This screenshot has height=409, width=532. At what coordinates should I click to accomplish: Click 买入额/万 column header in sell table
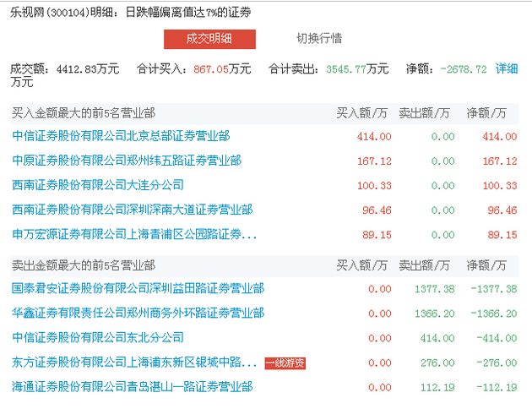pos(361,265)
